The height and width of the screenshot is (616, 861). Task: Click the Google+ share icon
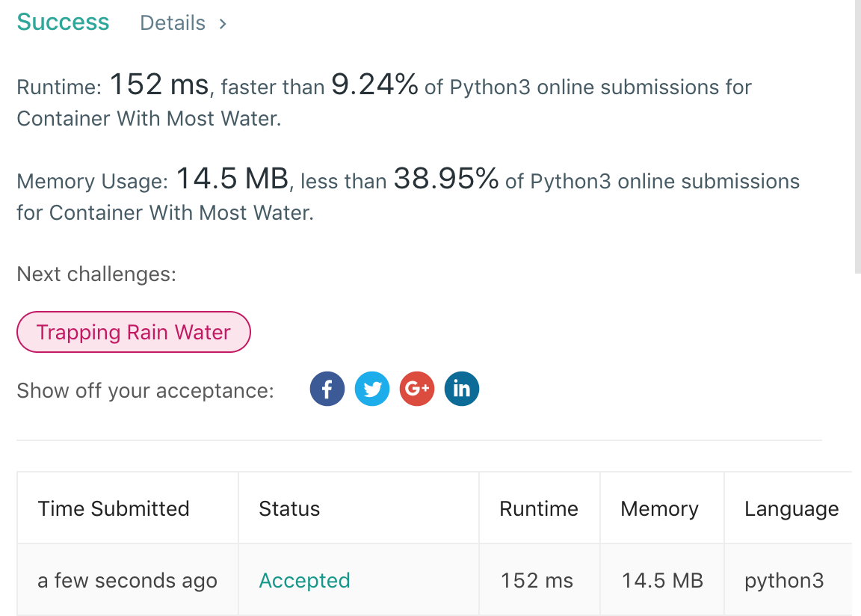click(417, 389)
